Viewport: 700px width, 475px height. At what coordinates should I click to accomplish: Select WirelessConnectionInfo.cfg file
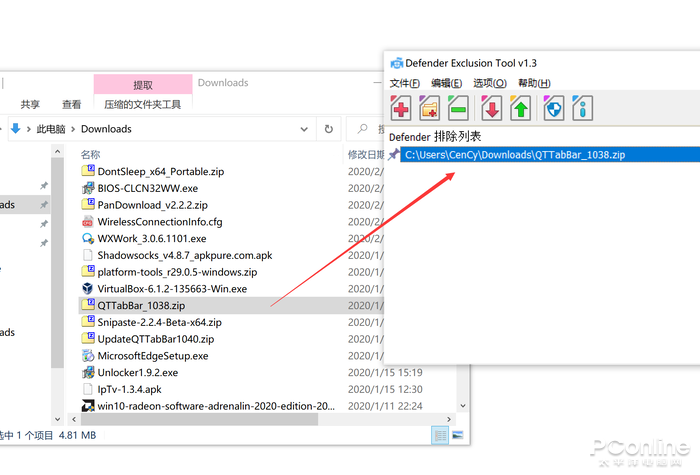pyautogui.click(x=160, y=222)
